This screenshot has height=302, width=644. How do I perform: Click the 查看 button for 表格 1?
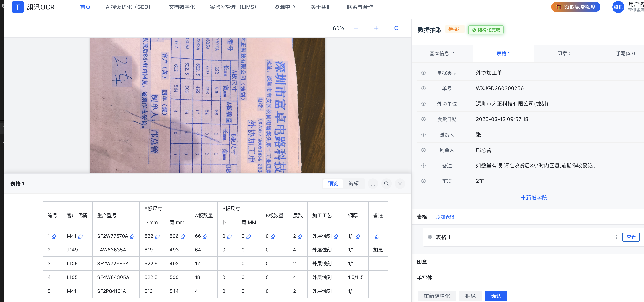tap(631, 237)
